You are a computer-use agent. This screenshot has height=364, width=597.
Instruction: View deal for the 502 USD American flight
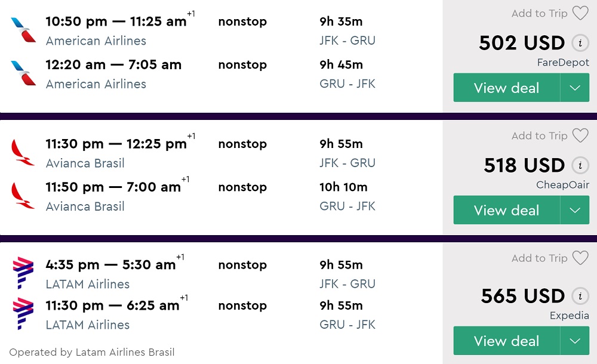pos(506,88)
